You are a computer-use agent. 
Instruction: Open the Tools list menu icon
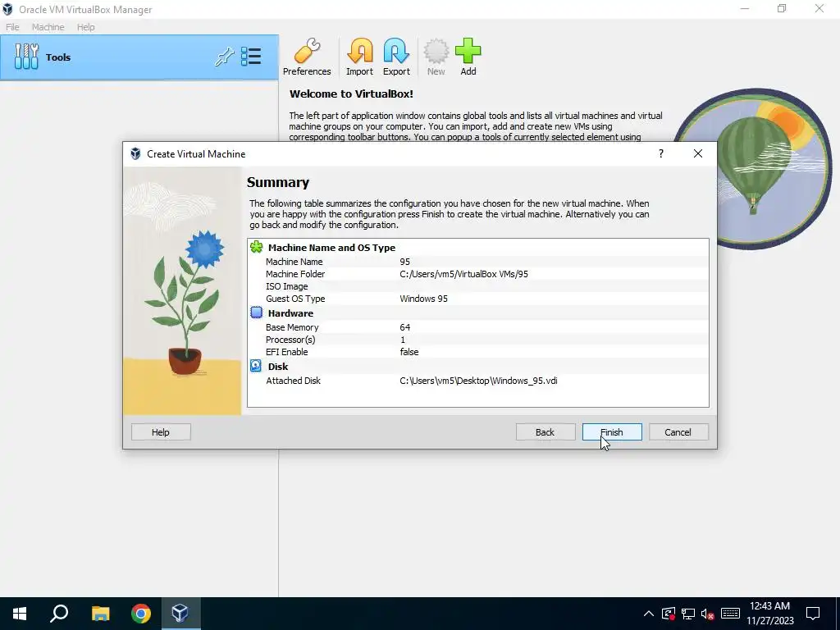[251, 57]
